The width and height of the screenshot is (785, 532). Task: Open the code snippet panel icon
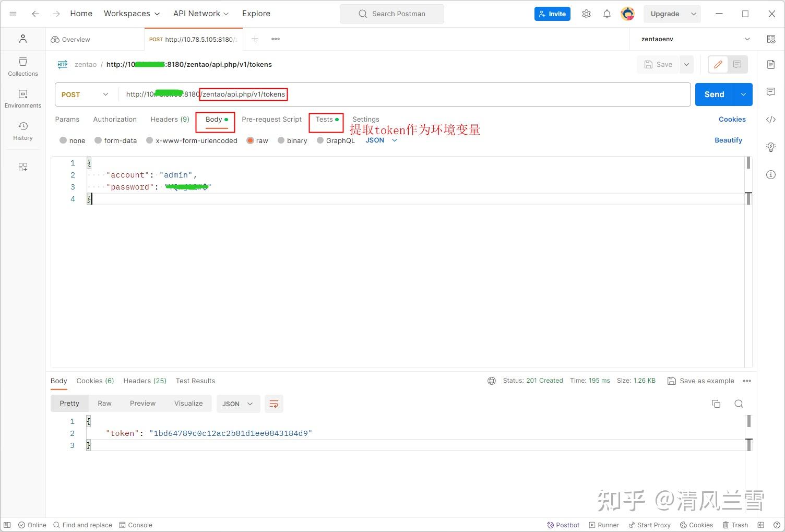[x=771, y=120]
